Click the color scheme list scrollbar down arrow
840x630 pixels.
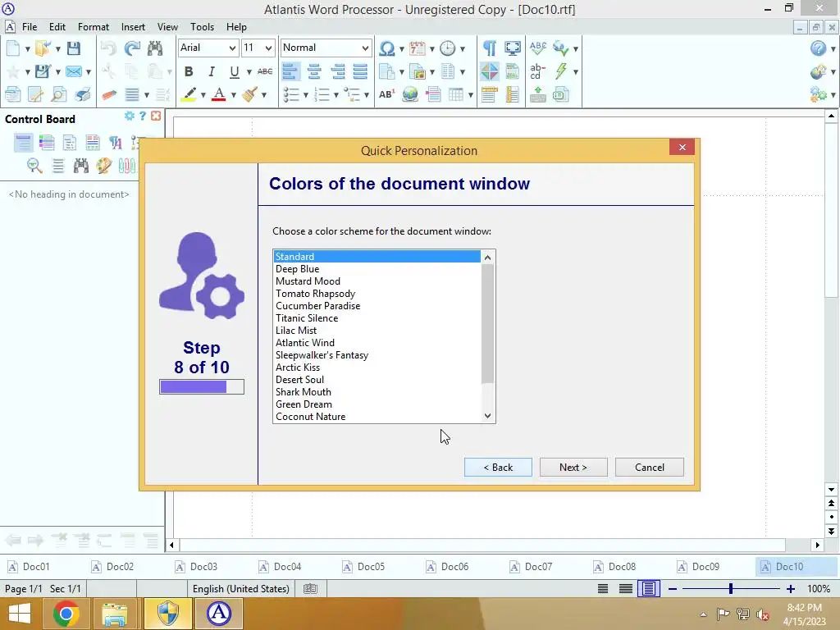[x=487, y=416]
